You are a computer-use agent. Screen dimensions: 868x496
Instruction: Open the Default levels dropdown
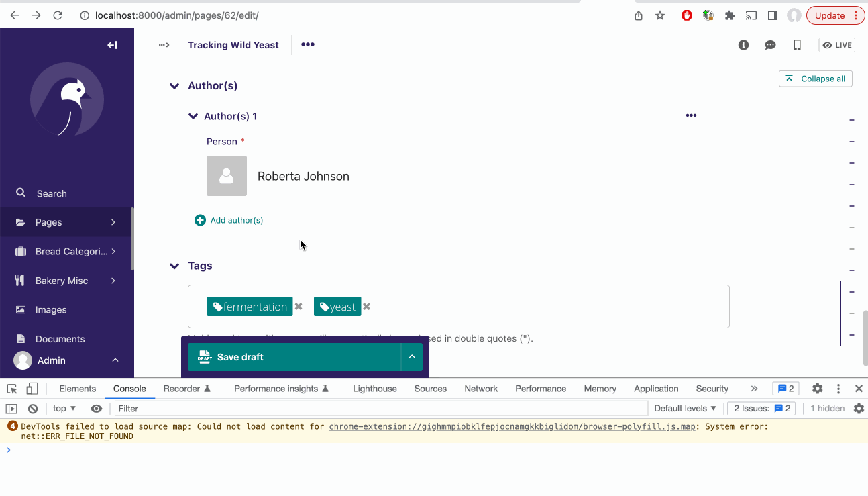[x=684, y=408]
